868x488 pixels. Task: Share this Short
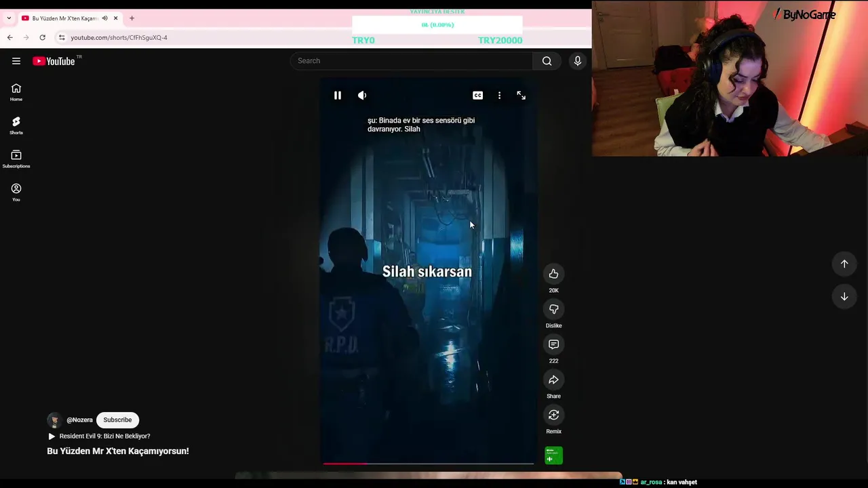click(554, 380)
